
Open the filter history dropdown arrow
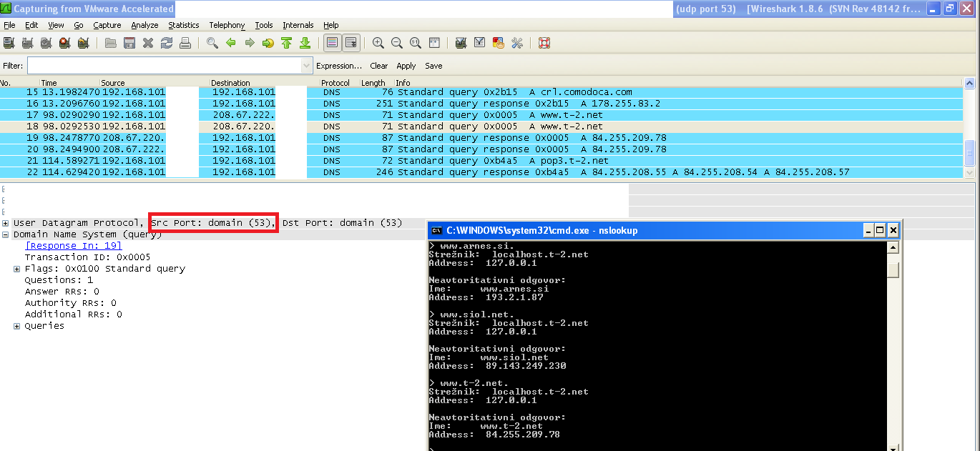pyautogui.click(x=306, y=66)
